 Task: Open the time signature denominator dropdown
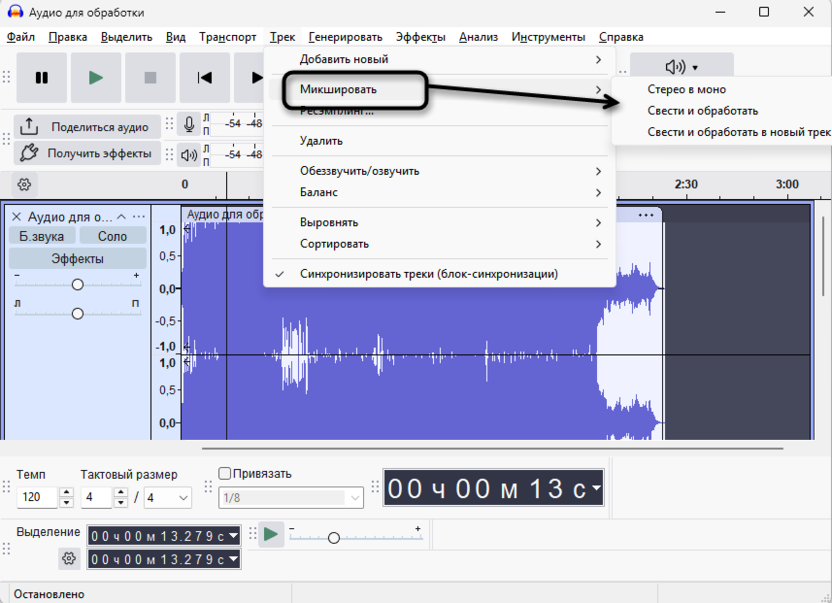pos(168,497)
